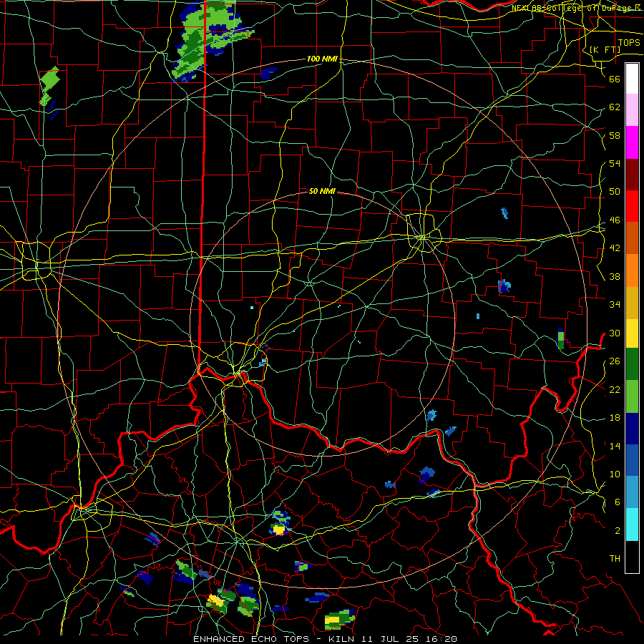Select the NEXLAB College of DuPage credit

point(575,8)
